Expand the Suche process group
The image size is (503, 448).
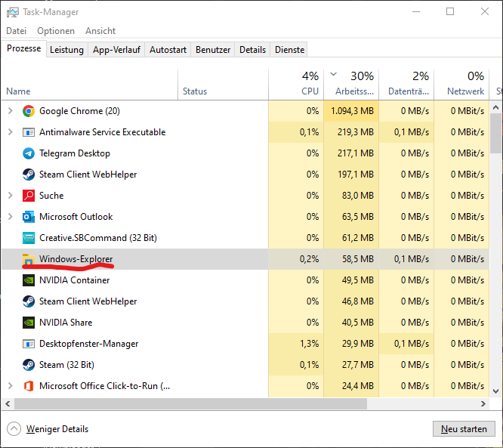click(11, 196)
